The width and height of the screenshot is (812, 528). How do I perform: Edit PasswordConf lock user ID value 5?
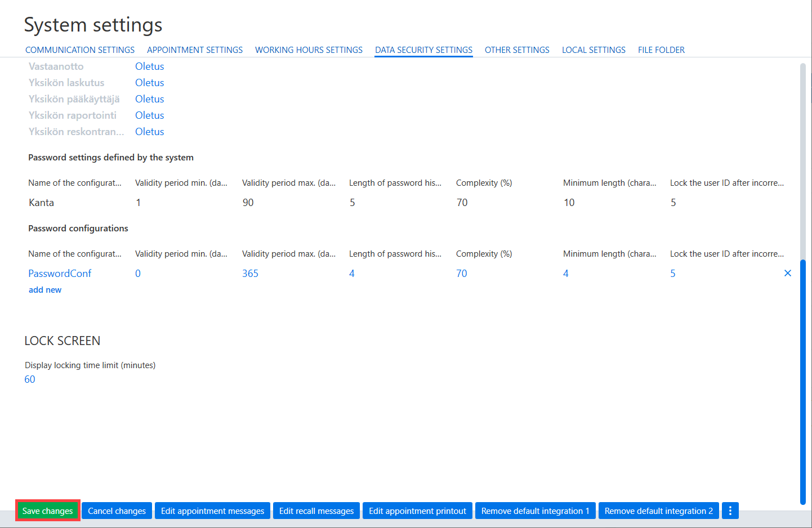tap(673, 274)
